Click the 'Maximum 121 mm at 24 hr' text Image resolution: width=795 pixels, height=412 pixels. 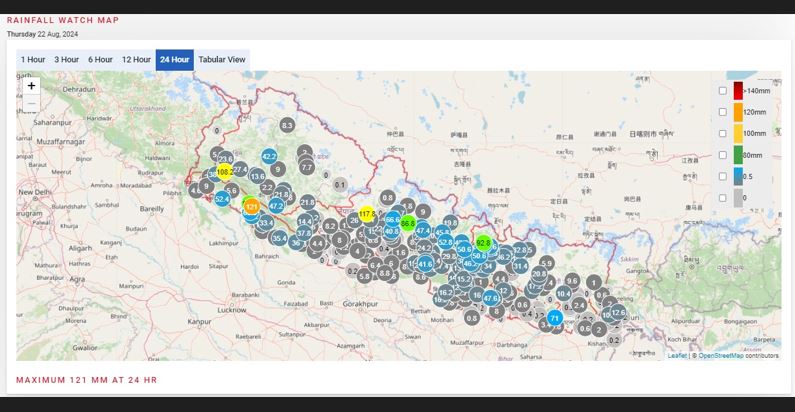86,380
